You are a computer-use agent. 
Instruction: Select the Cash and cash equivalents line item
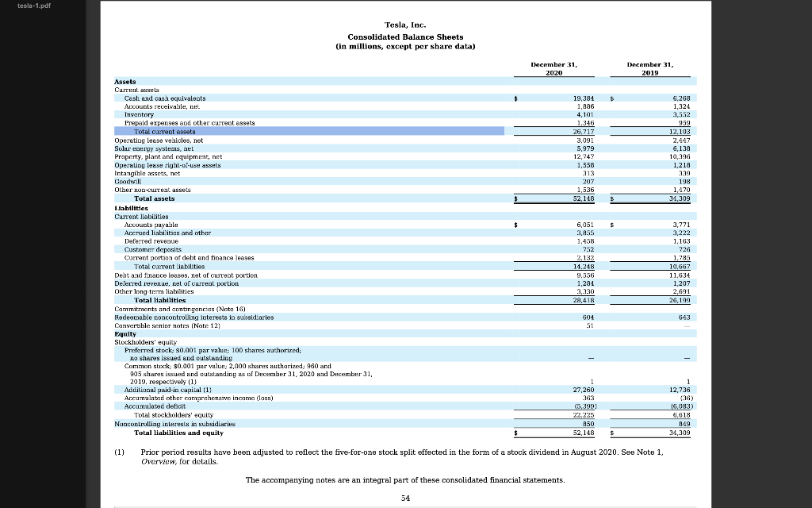164,97
